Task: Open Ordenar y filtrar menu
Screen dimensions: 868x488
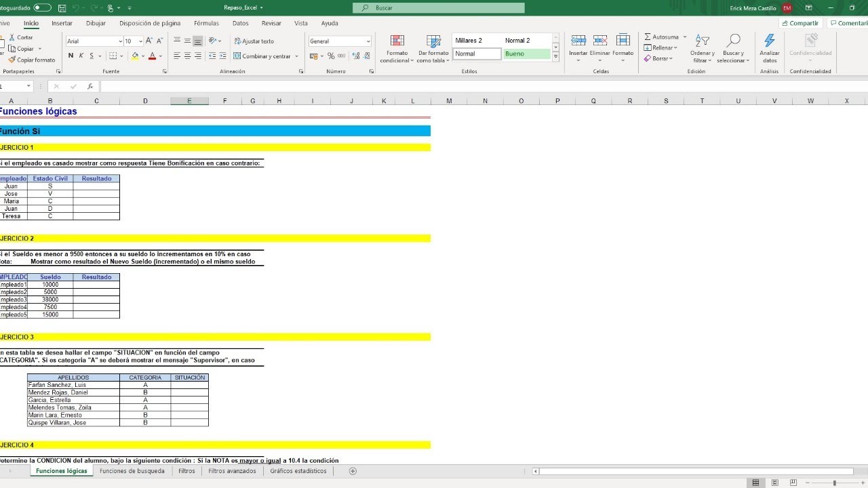Action: coord(702,49)
